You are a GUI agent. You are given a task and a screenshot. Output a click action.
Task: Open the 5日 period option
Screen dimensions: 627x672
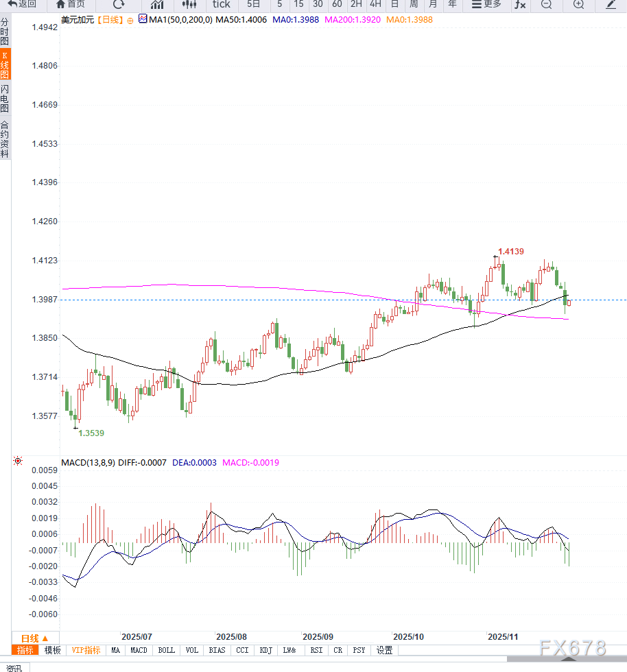(x=254, y=4)
